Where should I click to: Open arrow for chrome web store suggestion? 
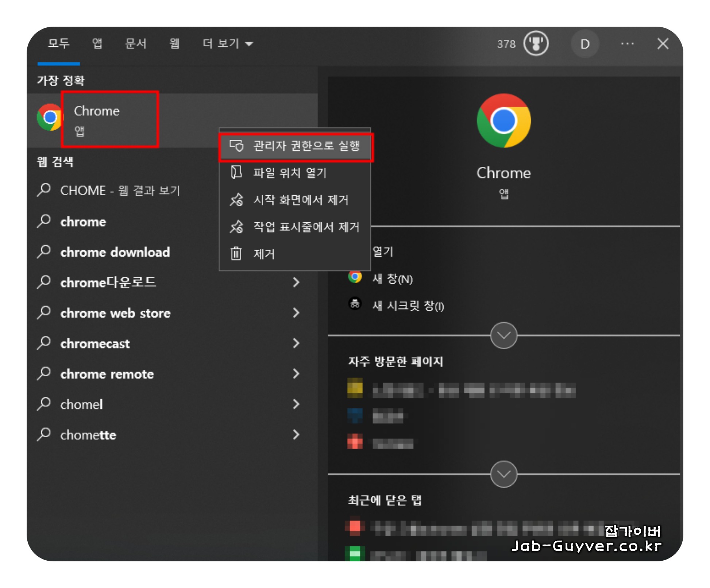(x=296, y=313)
